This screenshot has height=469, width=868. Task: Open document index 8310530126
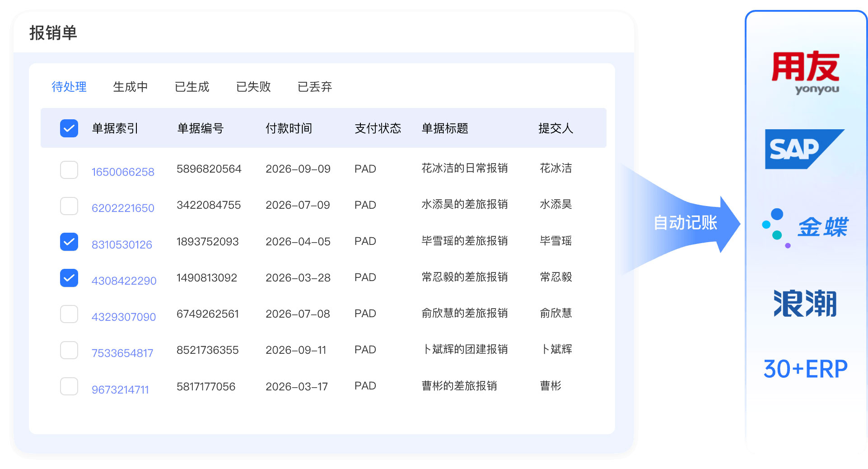coord(122,244)
